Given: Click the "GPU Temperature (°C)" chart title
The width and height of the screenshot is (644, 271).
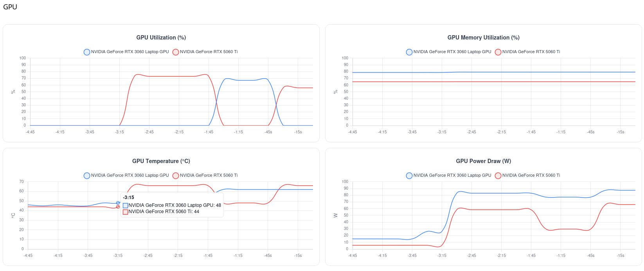Looking at the screenshot, I should (161, 161).
